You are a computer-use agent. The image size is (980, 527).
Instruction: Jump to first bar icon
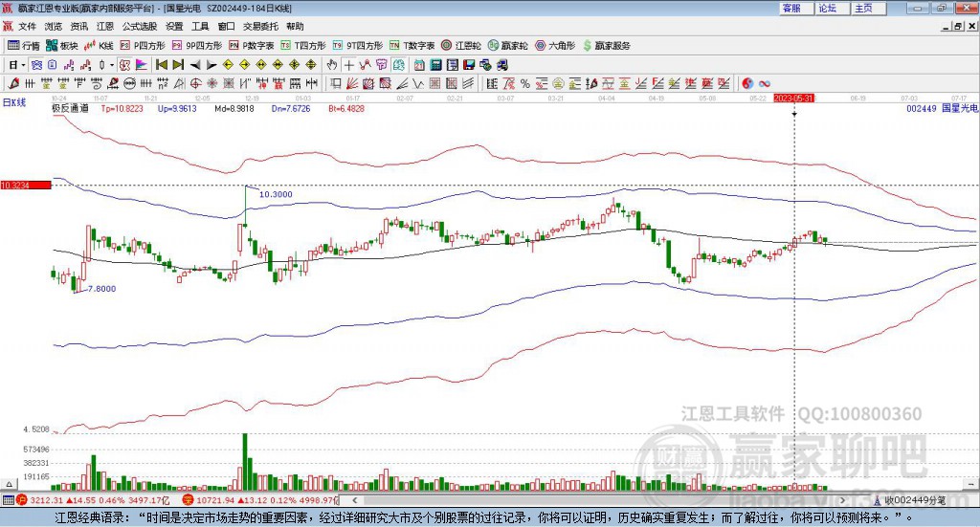[x=161, y=65]
